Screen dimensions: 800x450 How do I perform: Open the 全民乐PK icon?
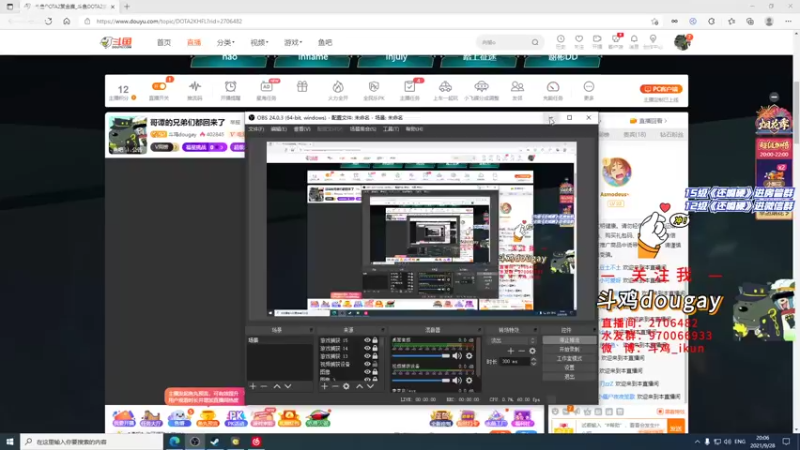[373, 87]
